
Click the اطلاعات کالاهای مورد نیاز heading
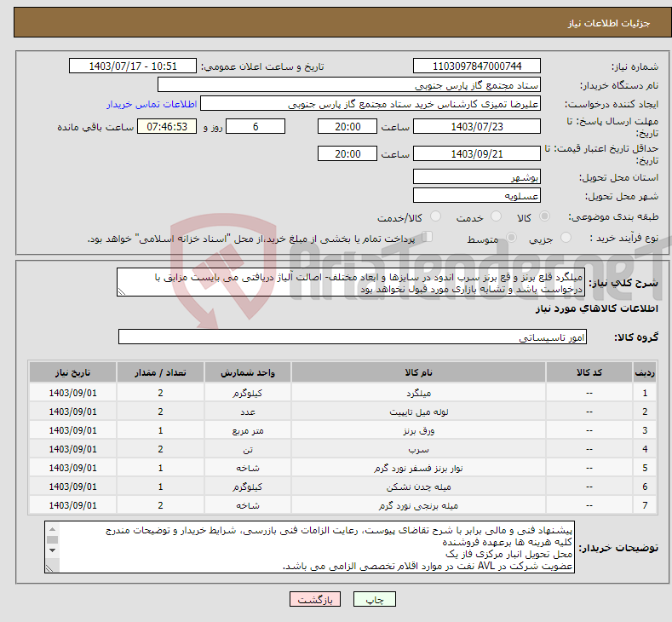(x=596, y=308)
